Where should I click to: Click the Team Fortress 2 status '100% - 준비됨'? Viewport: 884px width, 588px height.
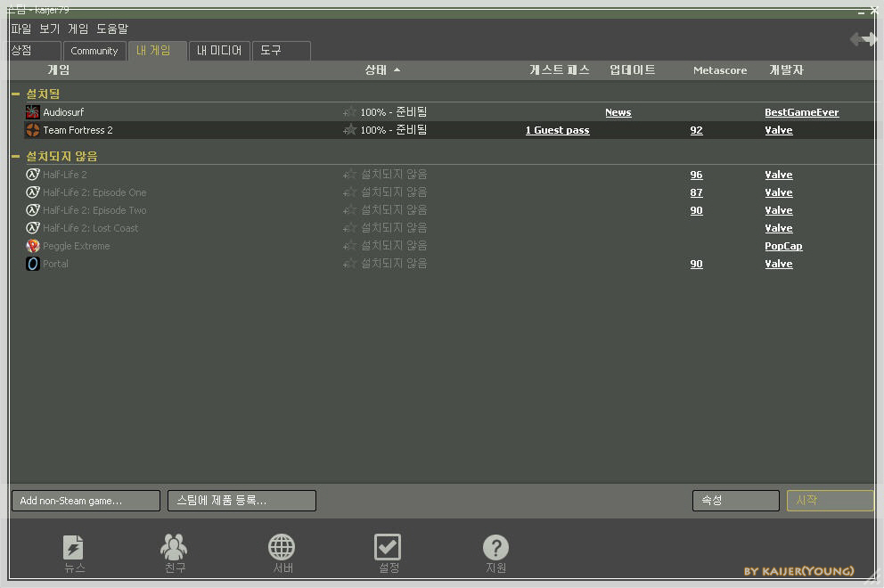point(394,130)
